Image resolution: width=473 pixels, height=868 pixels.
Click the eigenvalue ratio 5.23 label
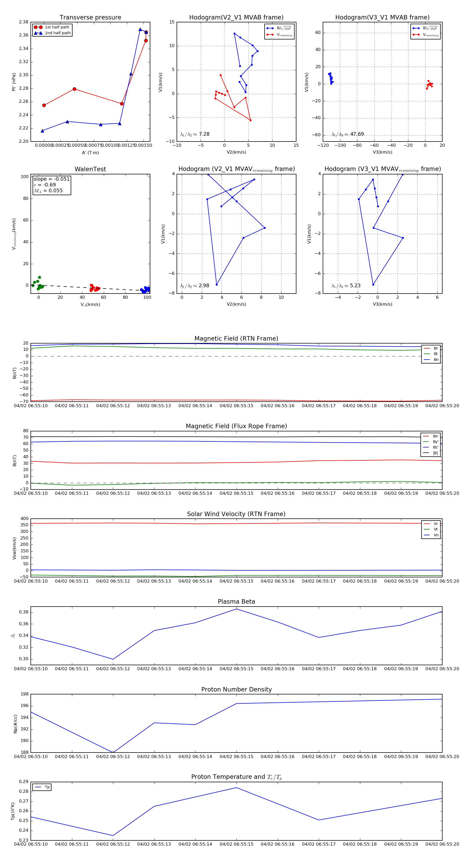(x=346, y=286)
